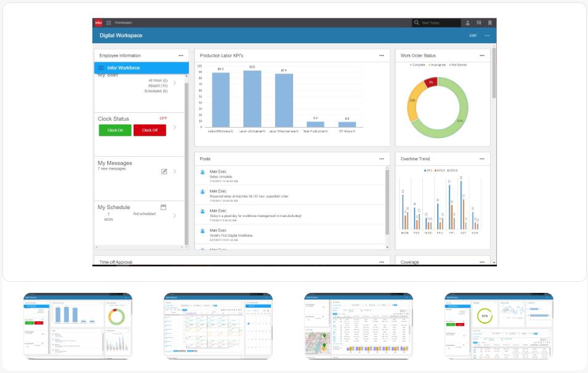Click the bookmark icon in top bar

pyautogui.click(x=489, y=23)
